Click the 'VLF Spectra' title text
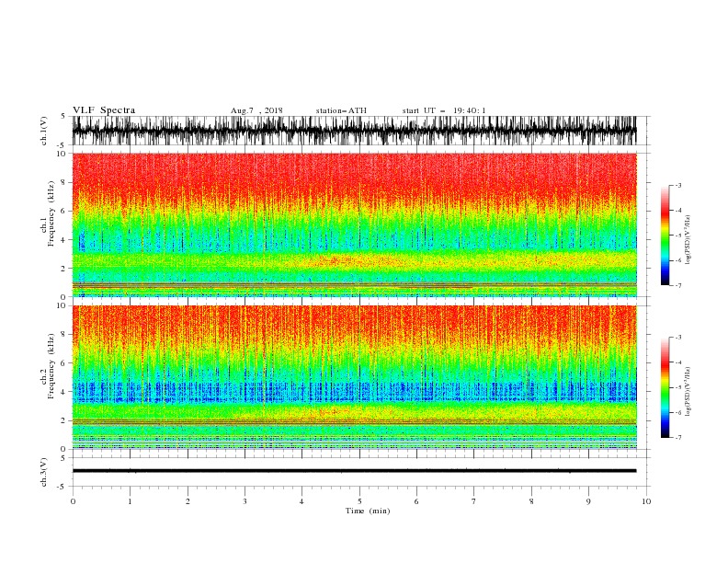Screen dimensions: 728x563 [x=104, y=110]
